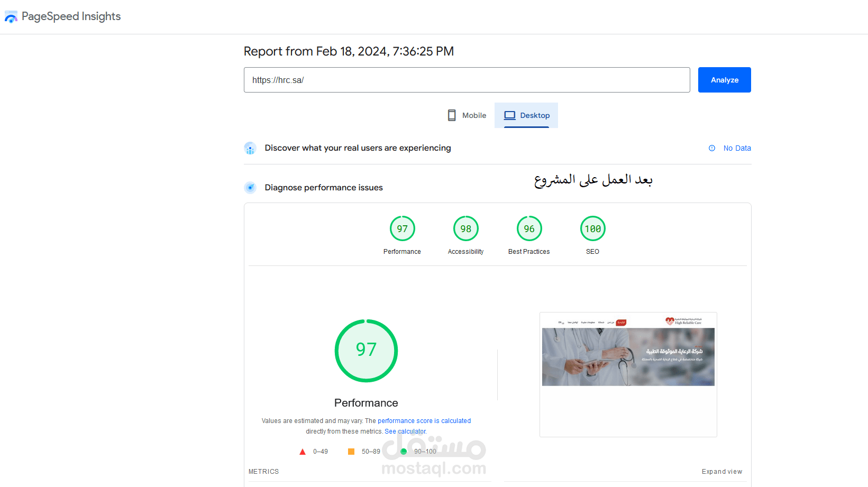Click the No Data info icon
The width and height of the screenshot is (868, 487).
[712, 148]
